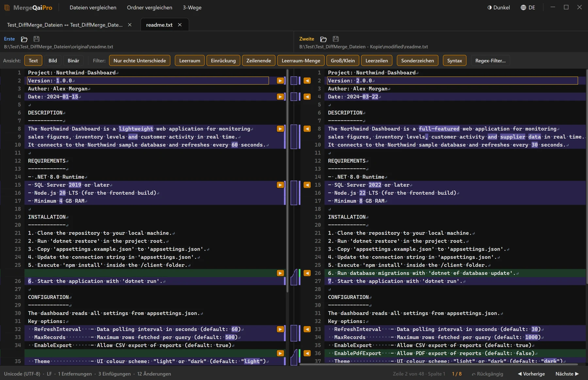
Task: Select the Binär view mode
Action: [73, 60]
